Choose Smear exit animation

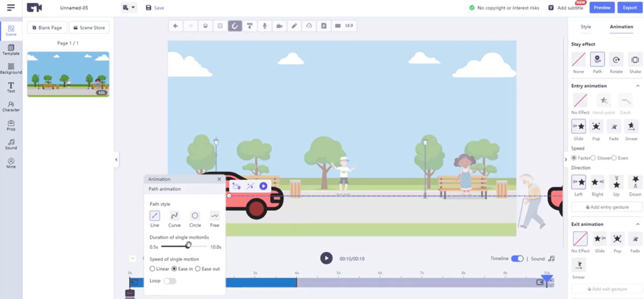pyautogui.click(x=579, y=265)
